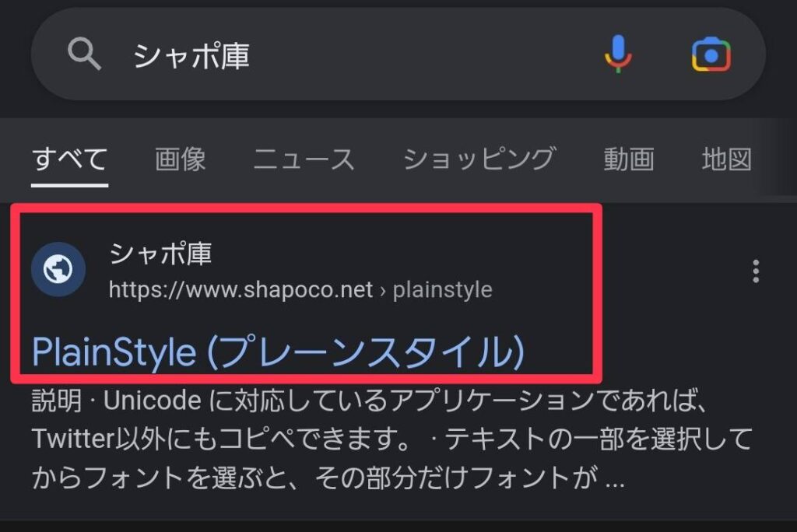Start voice search with microphone icon
797x532 pixels.
618,54
